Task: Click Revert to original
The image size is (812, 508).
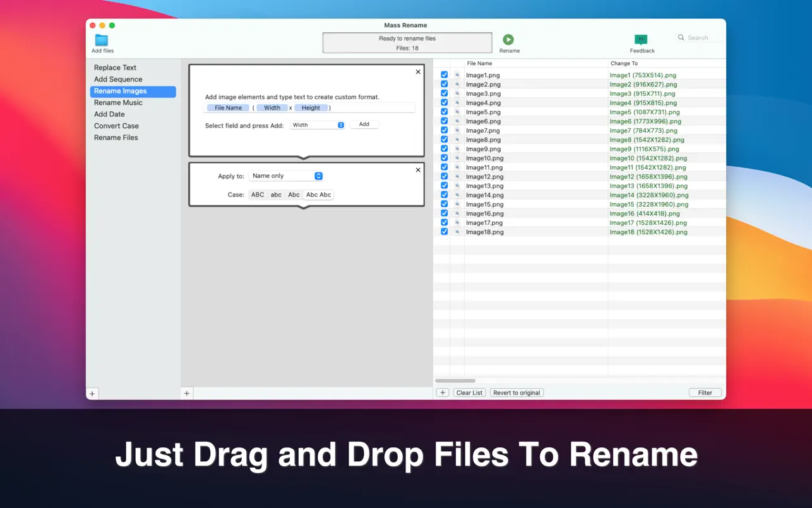Action: pos(516,392)
